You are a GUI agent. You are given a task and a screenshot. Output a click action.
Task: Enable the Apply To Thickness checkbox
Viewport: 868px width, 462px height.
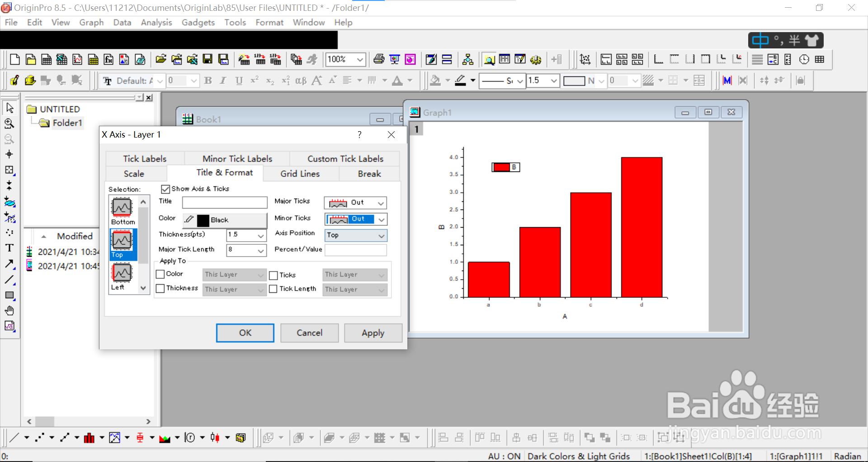click(x=160, y=288)
